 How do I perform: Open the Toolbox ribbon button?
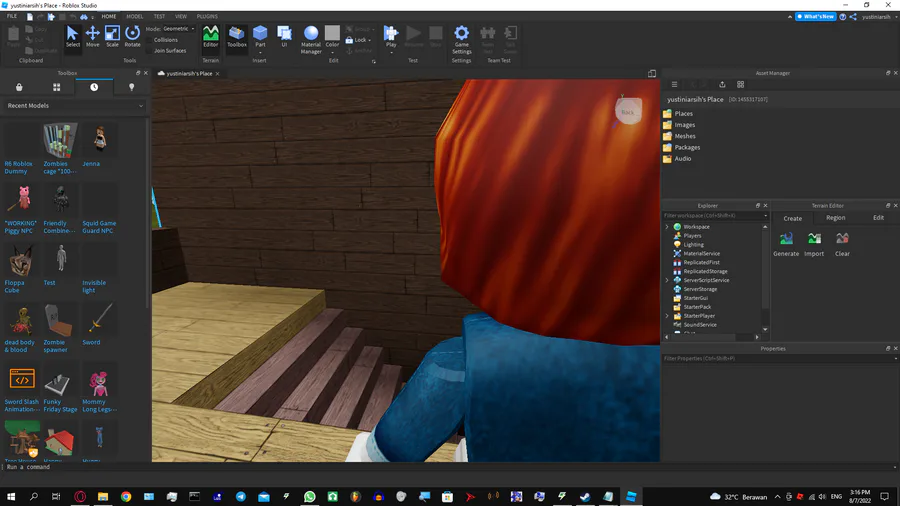pos(236,37)
